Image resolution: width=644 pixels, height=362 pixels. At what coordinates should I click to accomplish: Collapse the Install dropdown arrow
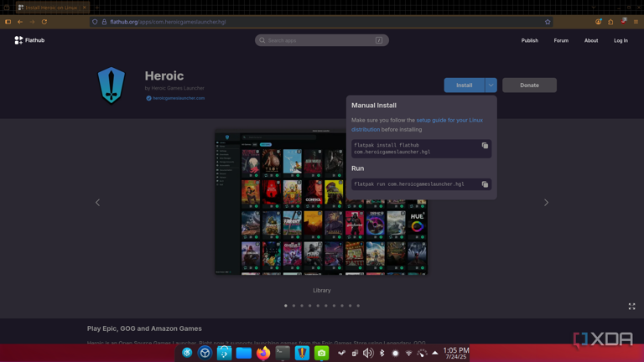tap(491, 85)
